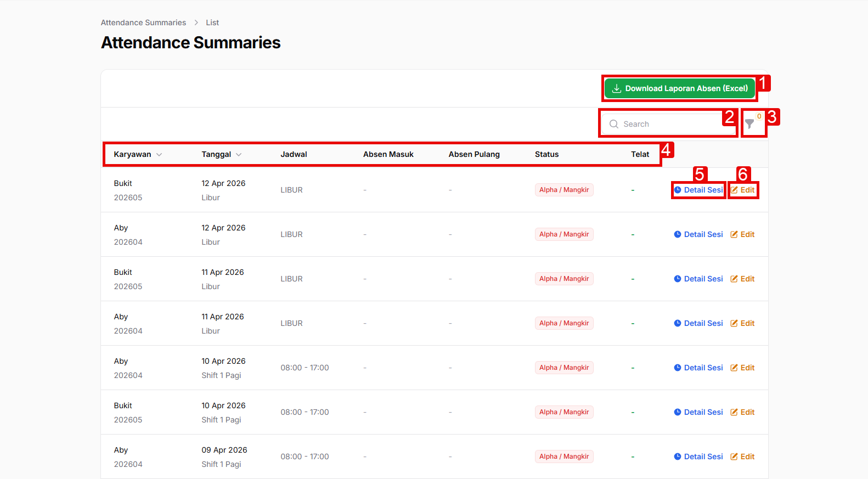Click the List breadcrumb item
Image resolution: width=868 pixels, height=479 pixels.
pyautogui.click(x=212, y=22)
